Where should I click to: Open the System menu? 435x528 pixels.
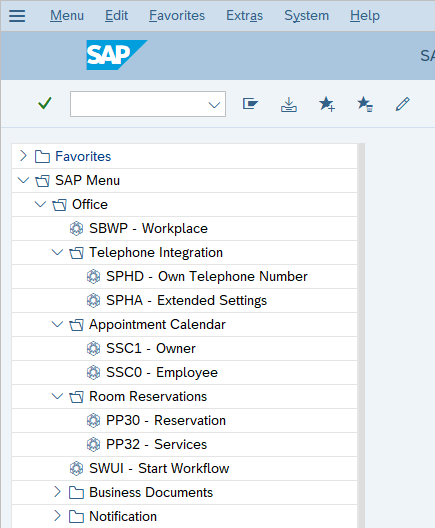pyautogui.click(x=306, y=15)
